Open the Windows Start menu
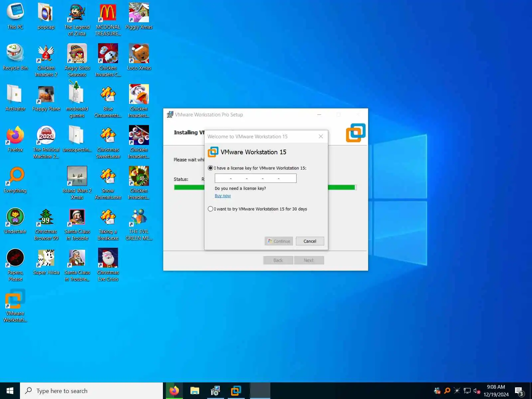 (10, 391)
